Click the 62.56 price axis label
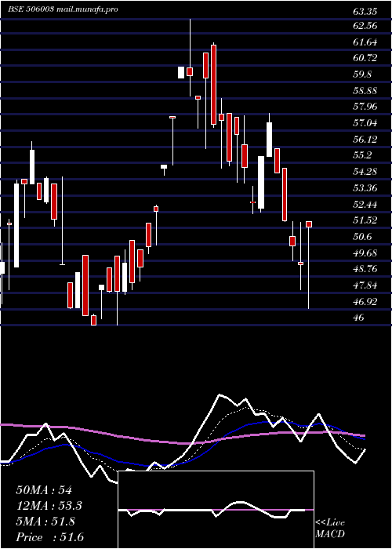392x549 pixels. pyautogui.click(x=365, y=26)
